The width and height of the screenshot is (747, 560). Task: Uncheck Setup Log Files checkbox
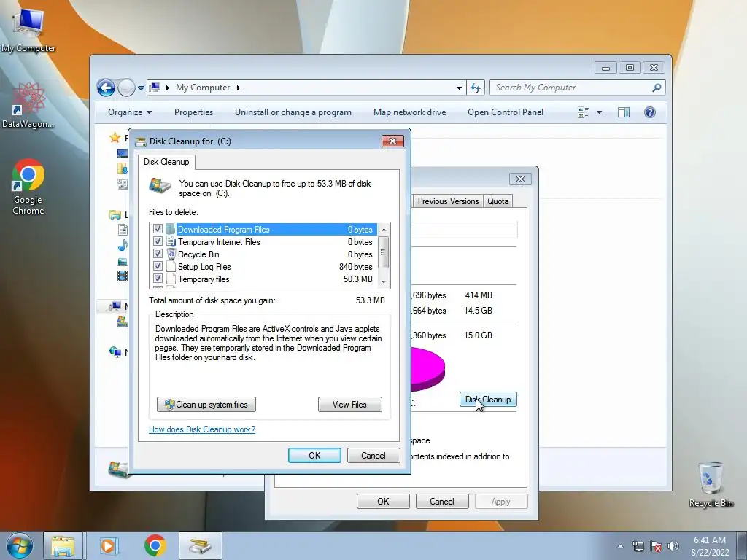coord(158,266)
